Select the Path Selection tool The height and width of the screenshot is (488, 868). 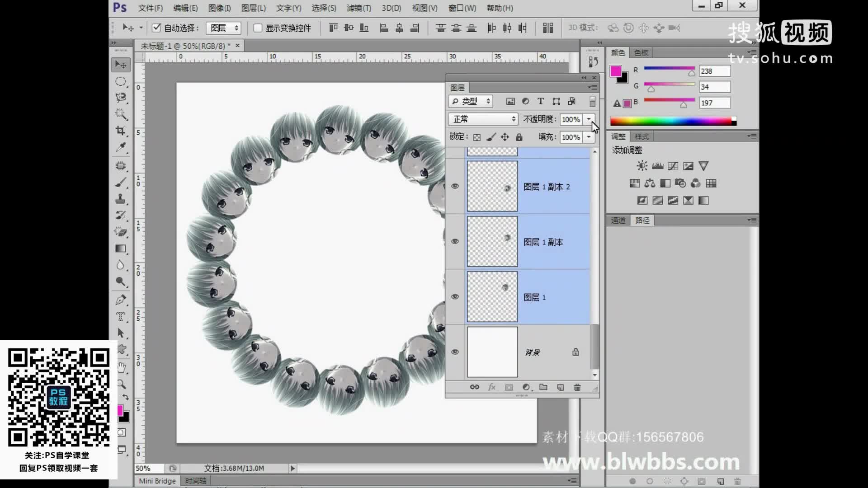pos(121,333)
